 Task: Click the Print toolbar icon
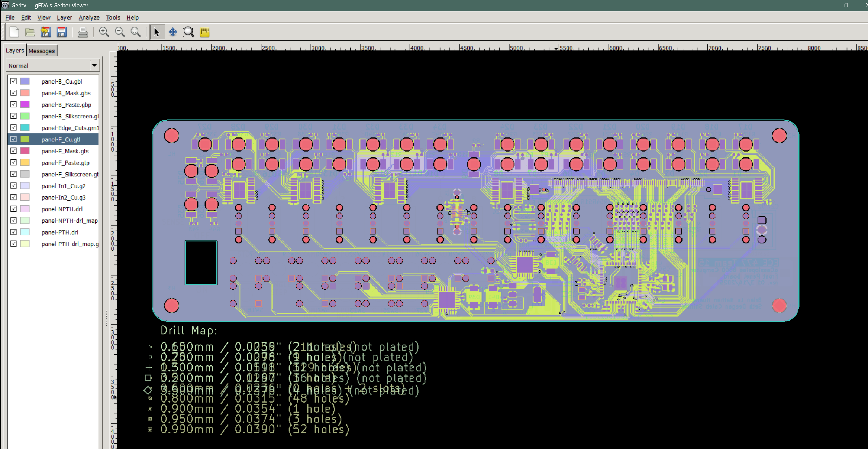tap(83, 32)
